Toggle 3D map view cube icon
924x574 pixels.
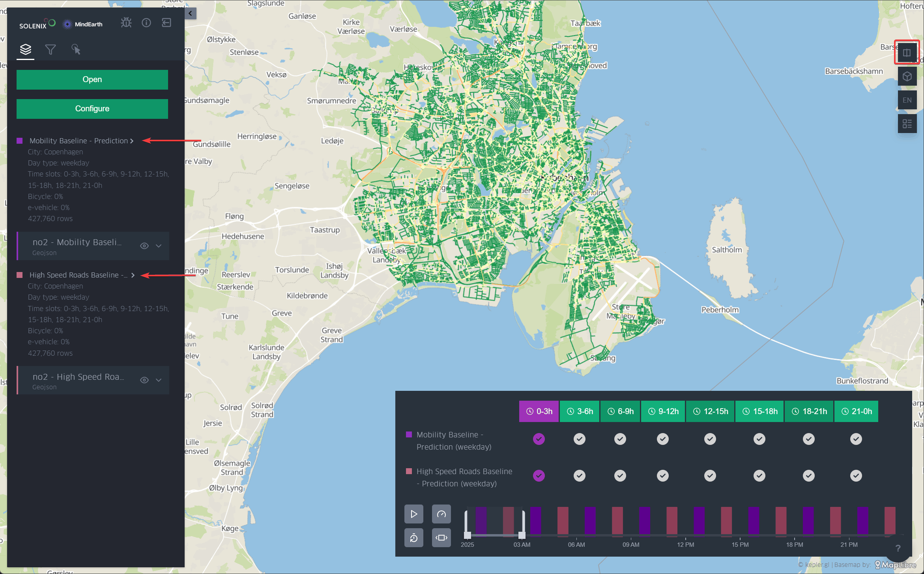click(907, 77)
